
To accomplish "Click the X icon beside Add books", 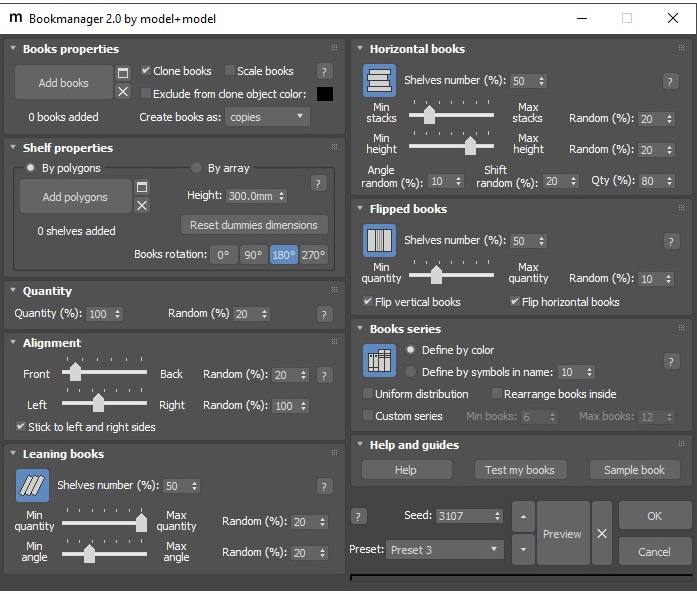I will 123,92.
